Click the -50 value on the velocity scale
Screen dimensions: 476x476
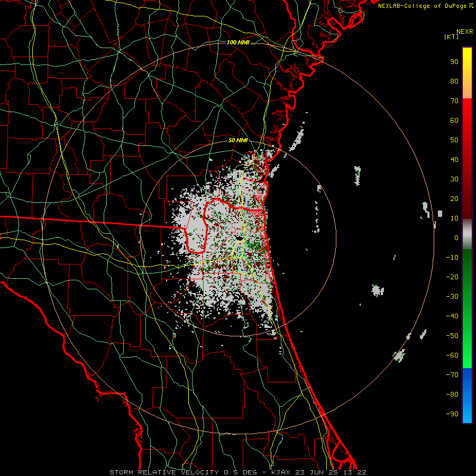[452, 336]
